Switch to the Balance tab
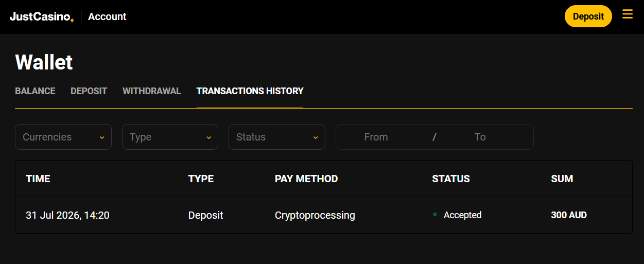Screen dimensions: 644x264 pyautogui.click(x=35, y=91)
